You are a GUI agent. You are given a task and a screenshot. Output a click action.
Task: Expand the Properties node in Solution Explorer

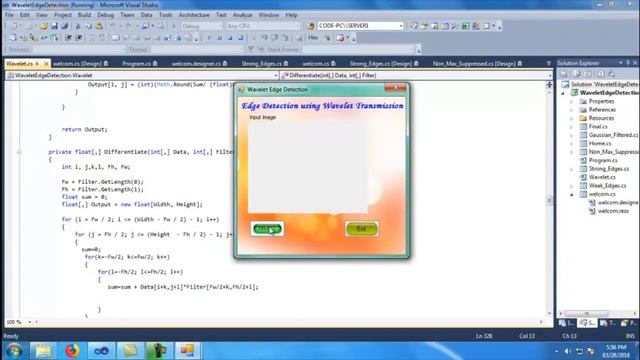[572, 101]
